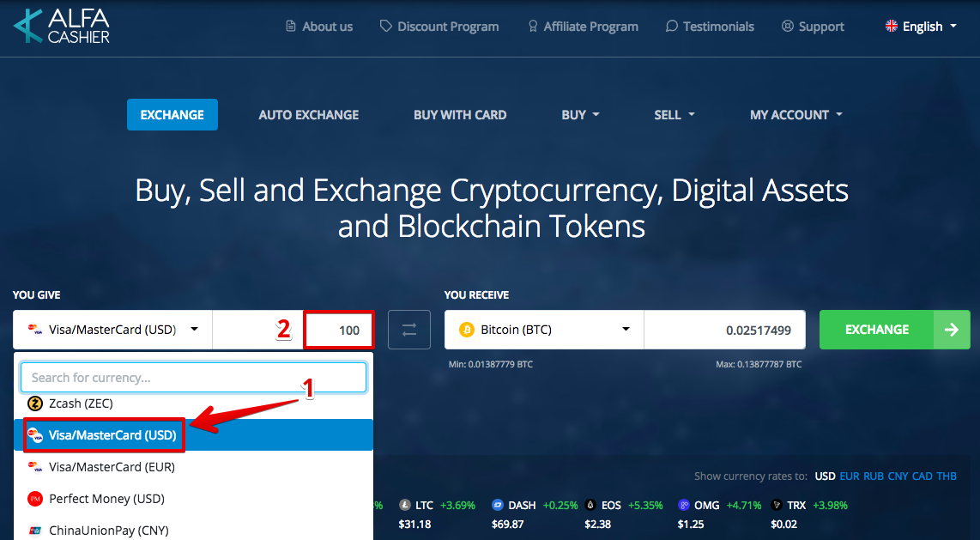Show currency rates in USD
This screenshot has width=980, height=540.
pyautogui.click(x=825, y=476)
